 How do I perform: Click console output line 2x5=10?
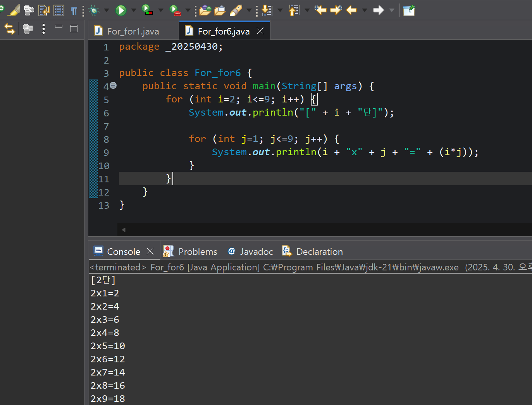click(x=108, y=346)
